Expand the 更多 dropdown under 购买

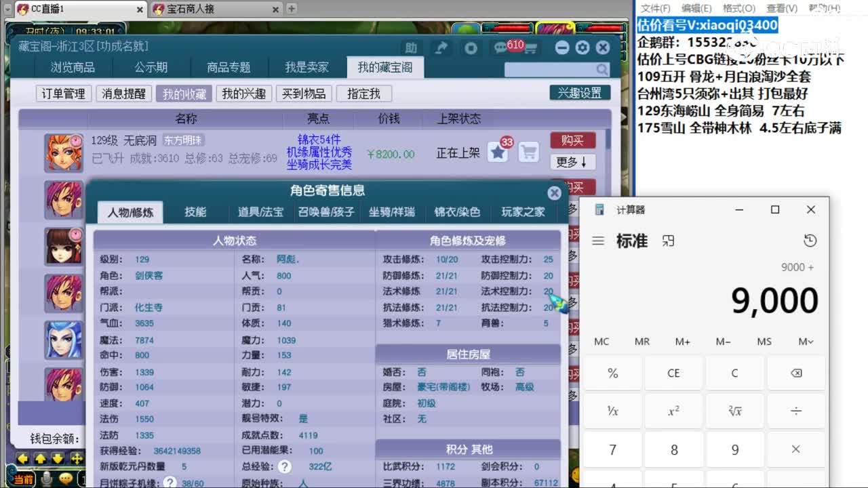[x=572, y=163]
